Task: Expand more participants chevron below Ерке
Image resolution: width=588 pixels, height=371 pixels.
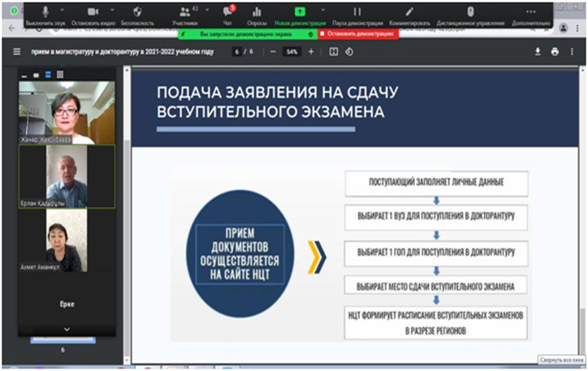Action: [67, 329]
